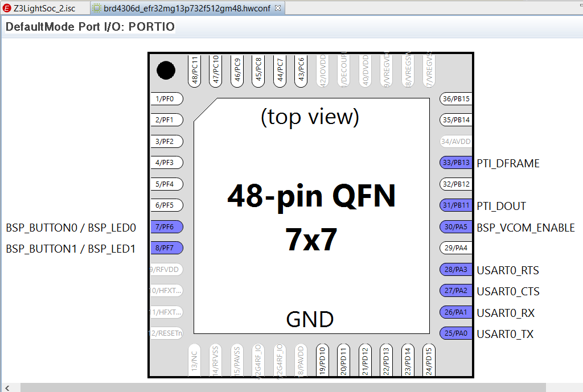The image size is (583, 392).
Task: Click the red E icon on Z3LightSoc_2.isc tab
Action: click(x=7, y=8)
